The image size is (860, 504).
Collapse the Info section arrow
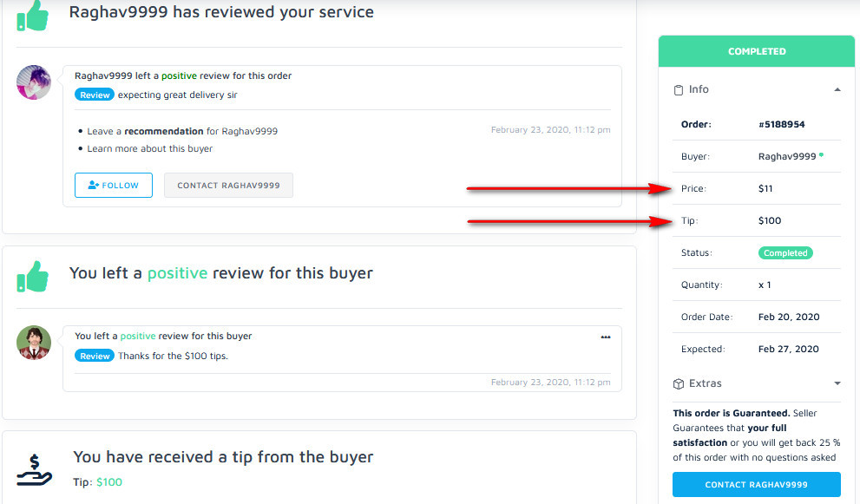point(837,89)
